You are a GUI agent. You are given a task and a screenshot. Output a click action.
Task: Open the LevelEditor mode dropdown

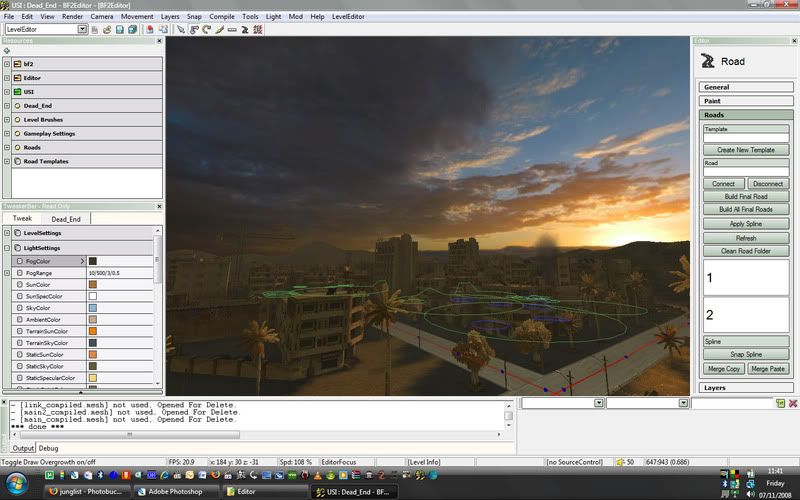[82, 29]
